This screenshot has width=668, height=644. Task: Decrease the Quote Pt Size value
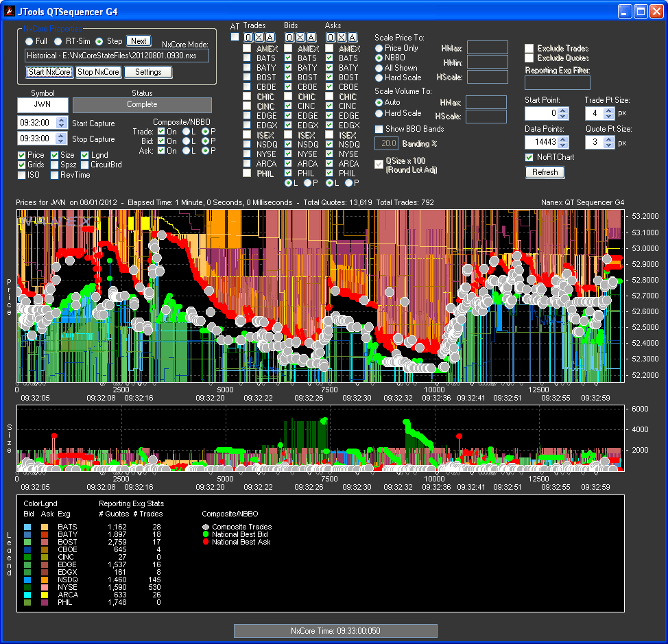(x=609, y=145)
